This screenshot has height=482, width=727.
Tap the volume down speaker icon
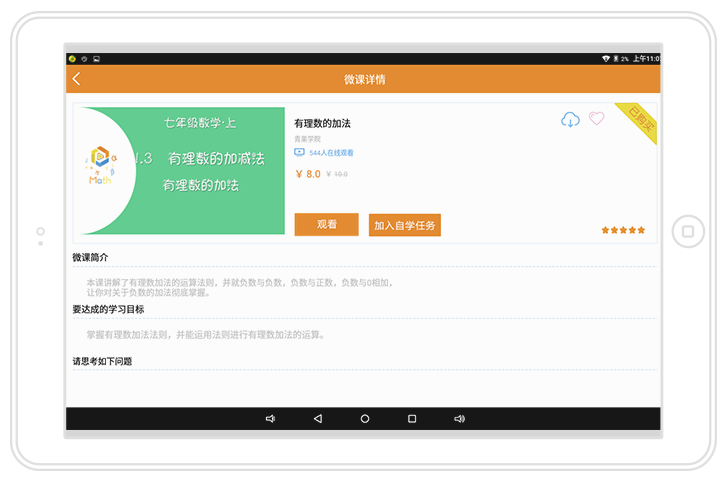(x=270, y=419)
